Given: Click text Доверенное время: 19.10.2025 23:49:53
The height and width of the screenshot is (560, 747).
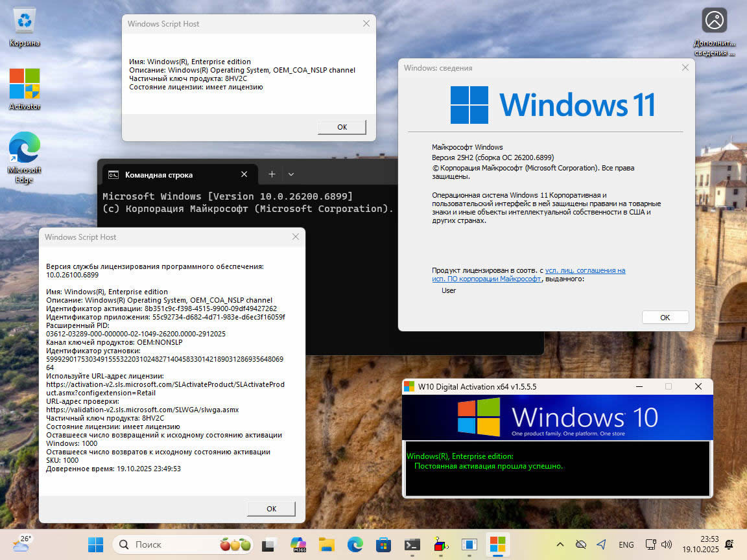Looking at the screenshot, I should (113, 469).
